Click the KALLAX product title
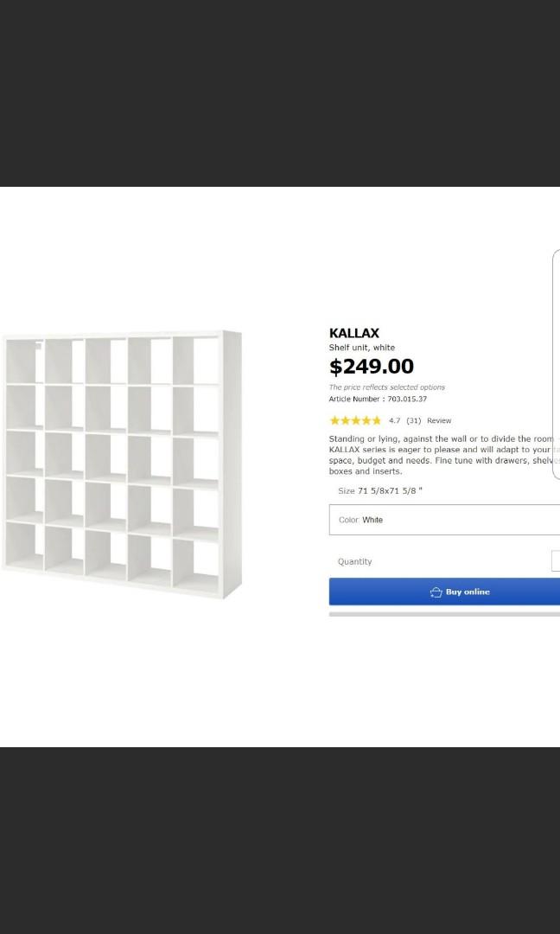This screenshot has width=560, height=934. pos(353,333)
